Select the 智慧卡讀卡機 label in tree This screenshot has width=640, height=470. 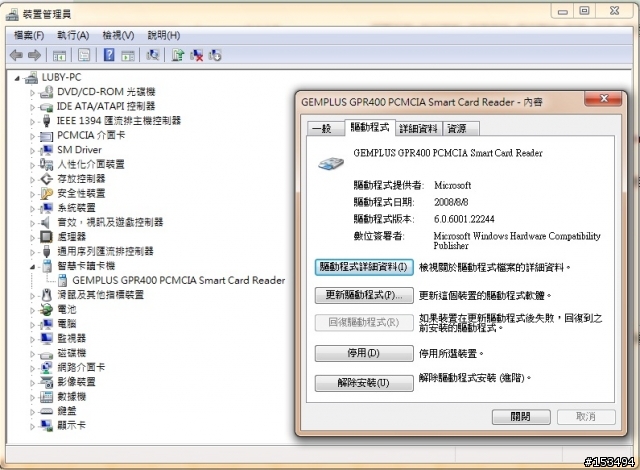coord(86,266)
